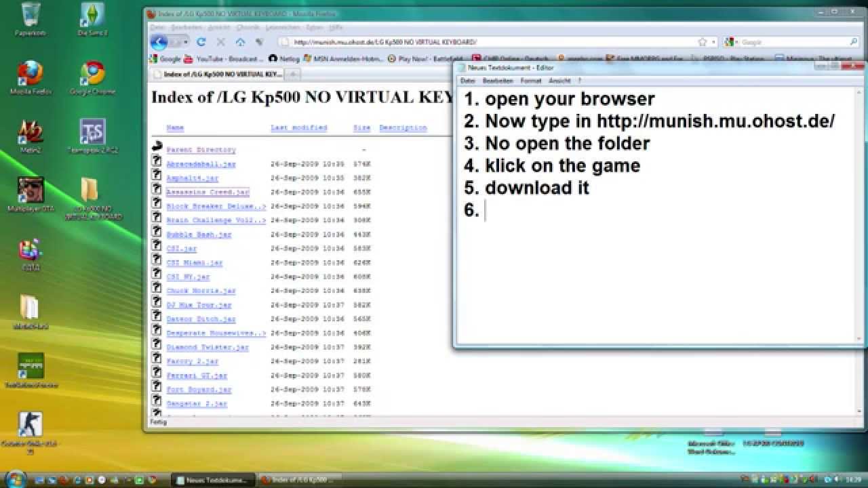
Task: Open the Desperate Housewives link
Action: tap(216, 333)
